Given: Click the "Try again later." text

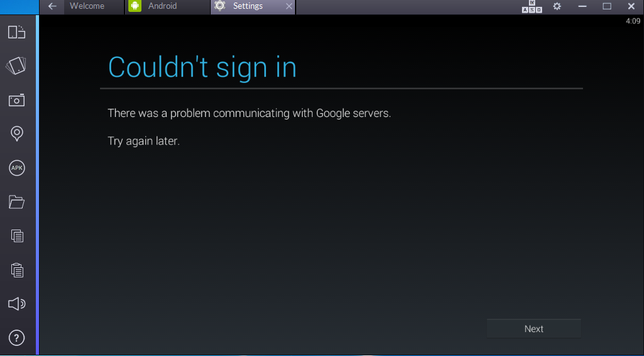Looking at the screenshot, I should [144, 142].
